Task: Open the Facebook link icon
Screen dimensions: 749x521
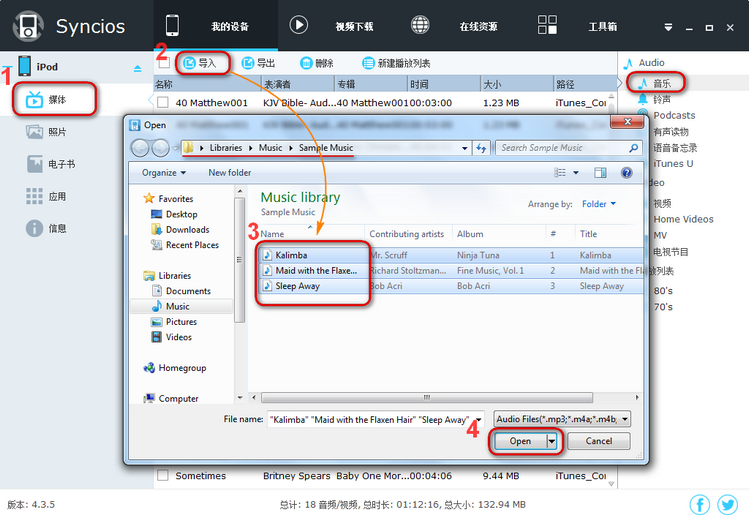Action: [700, 505]
